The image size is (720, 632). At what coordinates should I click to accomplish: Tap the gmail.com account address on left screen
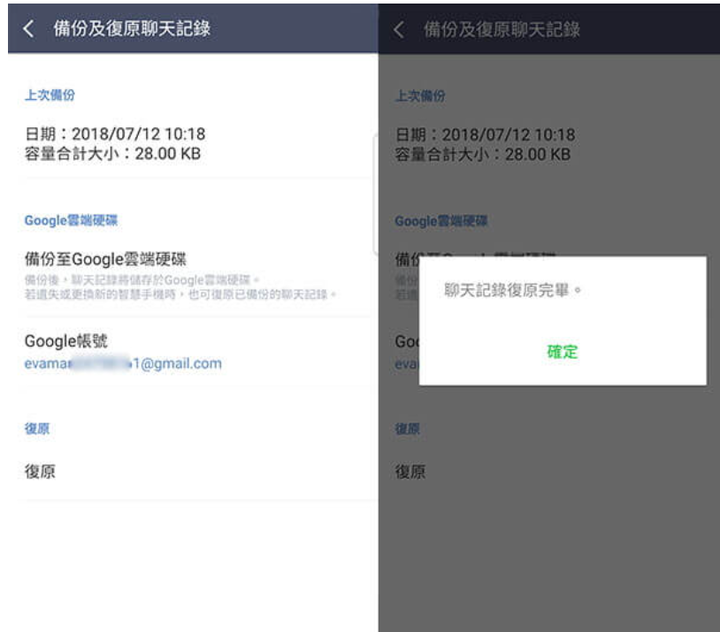coord(123,363)
